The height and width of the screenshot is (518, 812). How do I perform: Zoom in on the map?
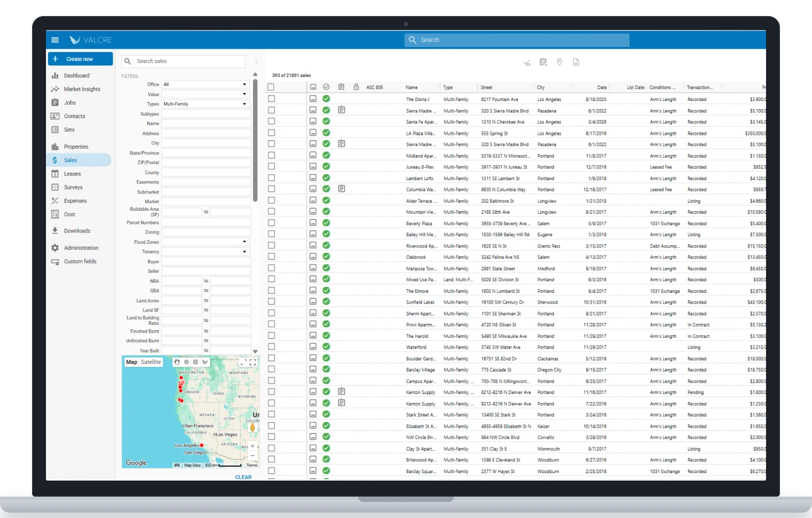253,446
